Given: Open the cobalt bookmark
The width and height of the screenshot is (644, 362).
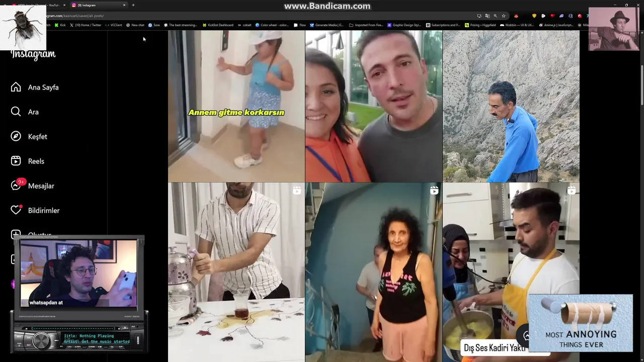Looking at the screenshot, I should coord(244,25).
